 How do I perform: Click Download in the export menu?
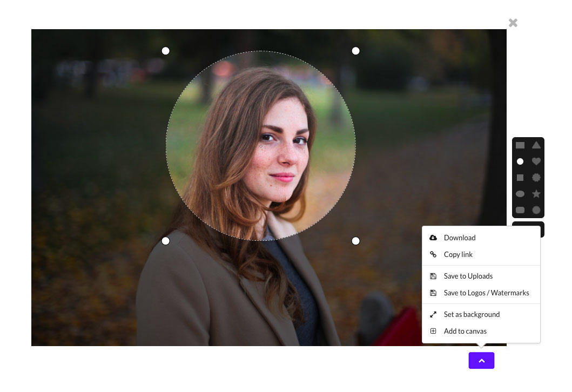coord(459,238)
